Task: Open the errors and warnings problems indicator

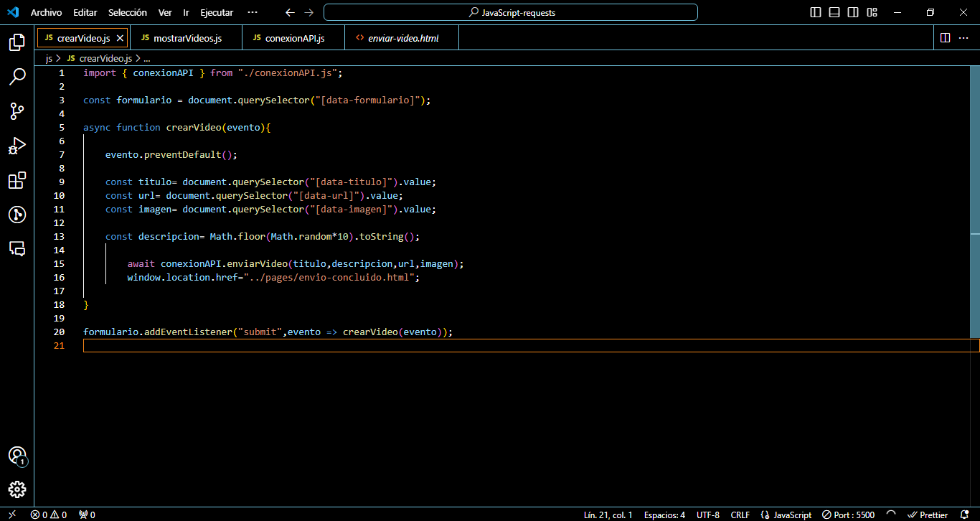Action: pos(48,515)
